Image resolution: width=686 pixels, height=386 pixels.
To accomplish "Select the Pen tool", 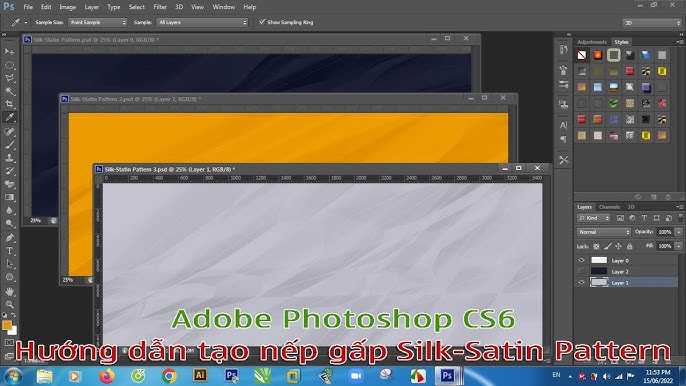I will 9,238.
